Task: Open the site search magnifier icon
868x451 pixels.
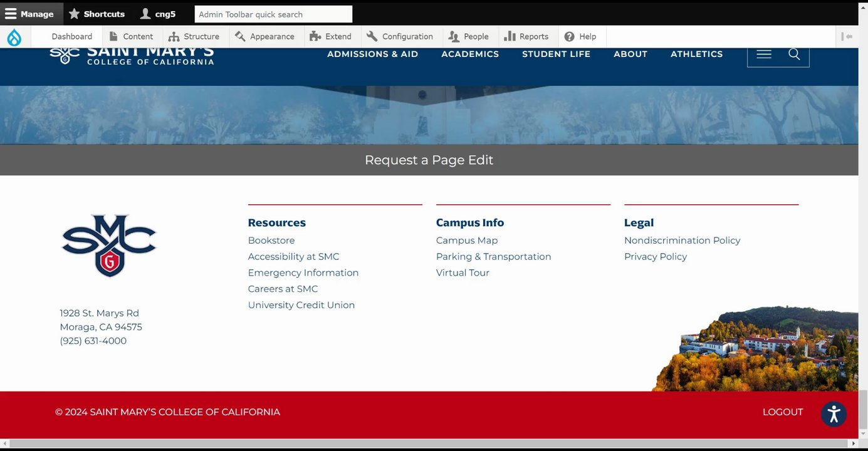Action: pos(794,54)
